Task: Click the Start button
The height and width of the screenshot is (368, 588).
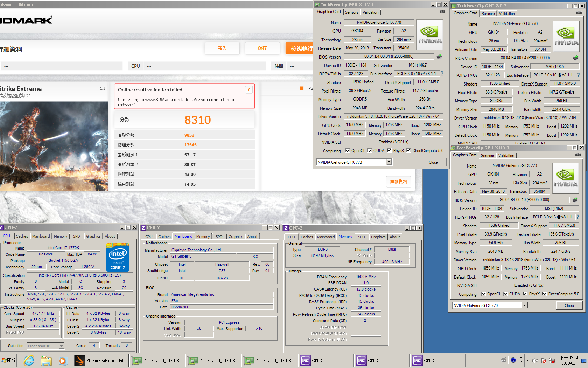Action: click(x=9, y=360)
